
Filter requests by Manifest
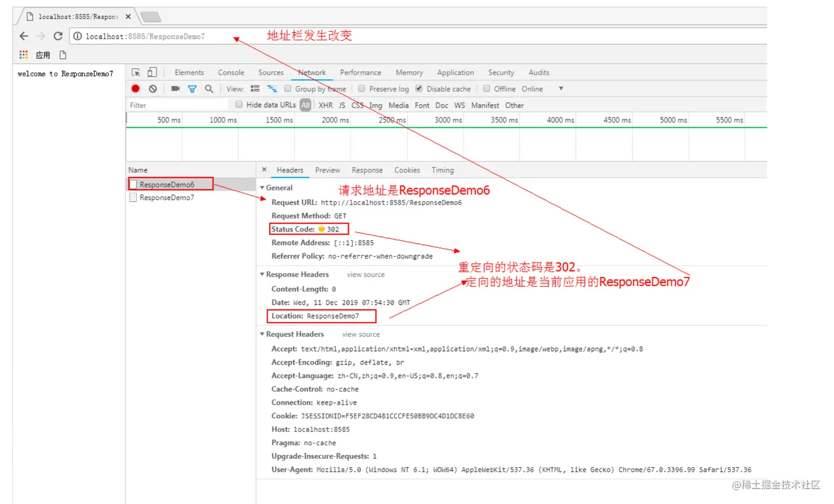coord(485,105)
